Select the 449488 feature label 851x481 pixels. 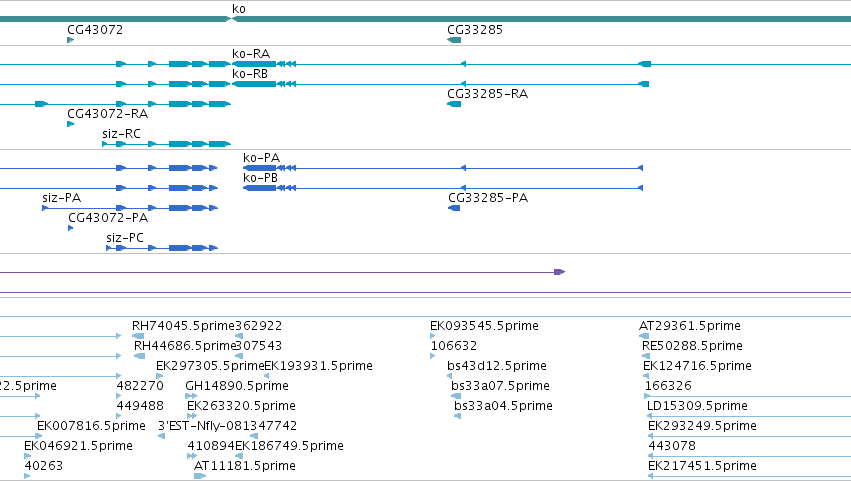pos(140,406)
